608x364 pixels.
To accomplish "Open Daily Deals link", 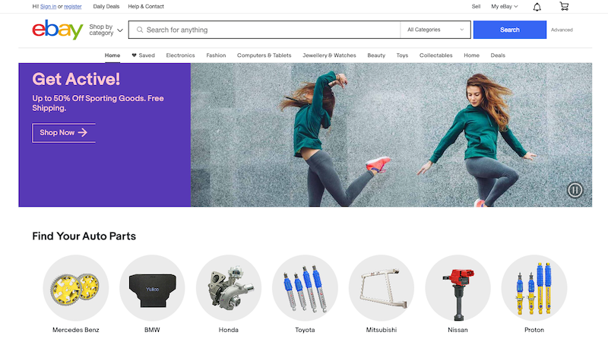I will [106, 7].
